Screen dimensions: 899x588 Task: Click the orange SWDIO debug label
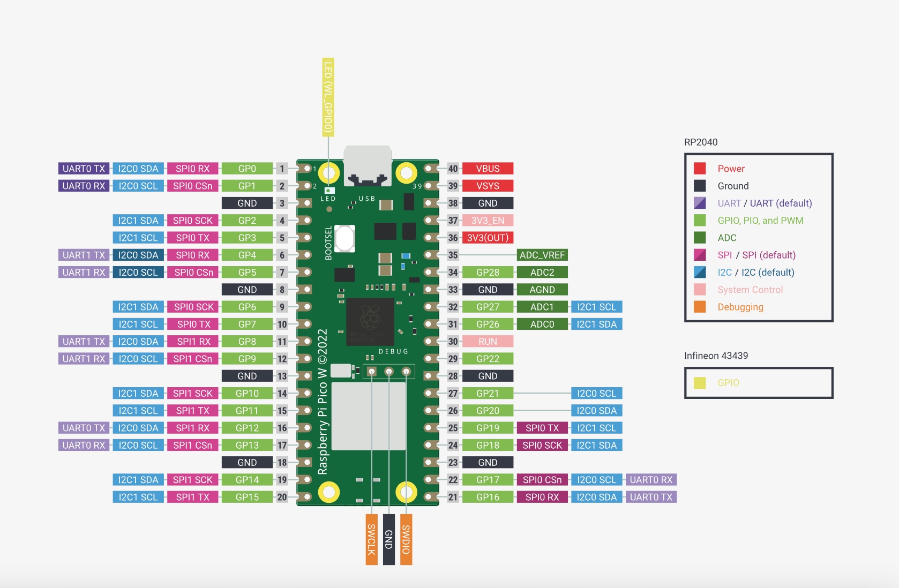coord(406,539)
